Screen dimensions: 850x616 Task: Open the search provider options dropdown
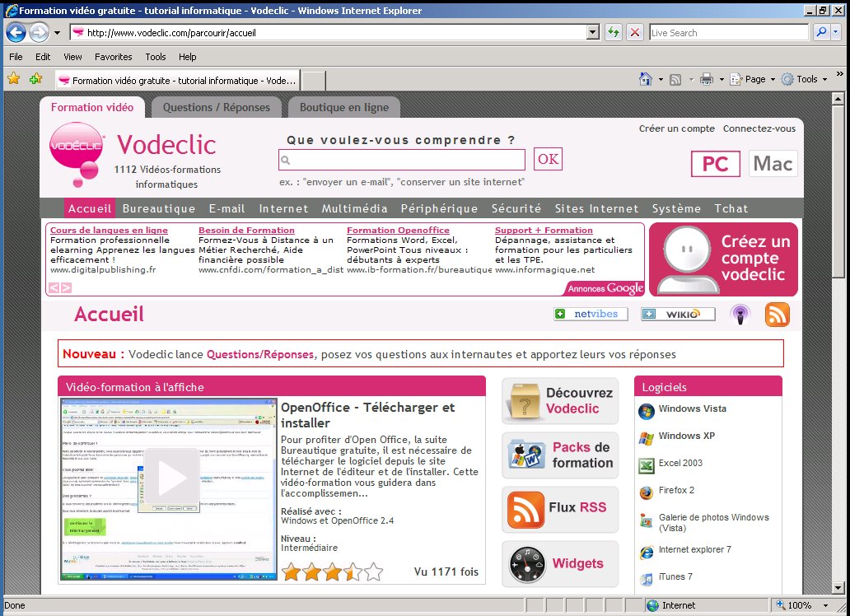[835, 33]
